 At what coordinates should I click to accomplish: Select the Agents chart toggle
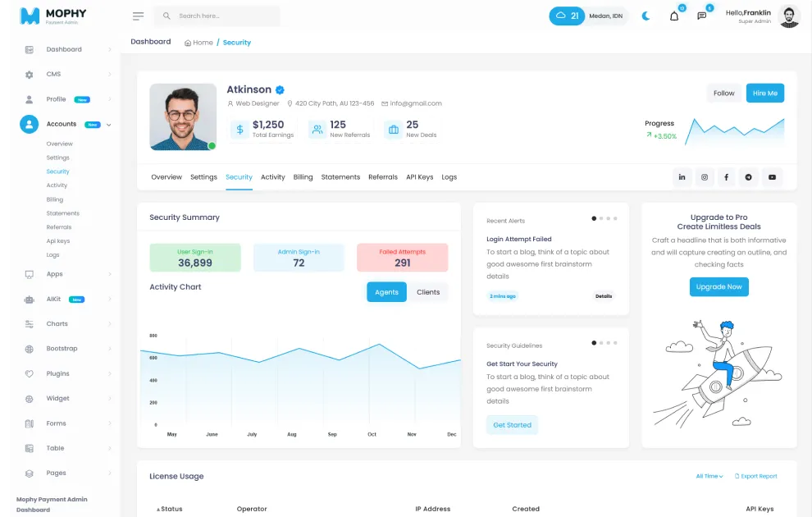point(386,292)
